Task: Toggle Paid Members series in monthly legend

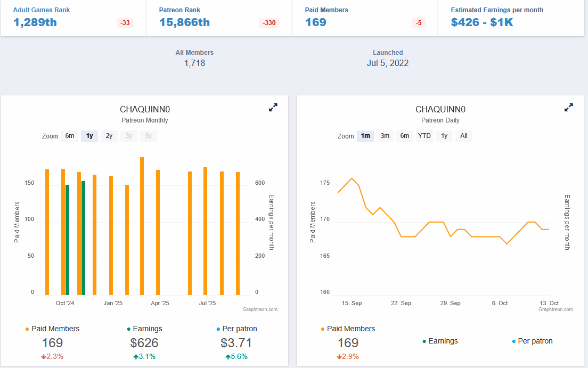Action: pyautogui.click(x=53, y=329)
